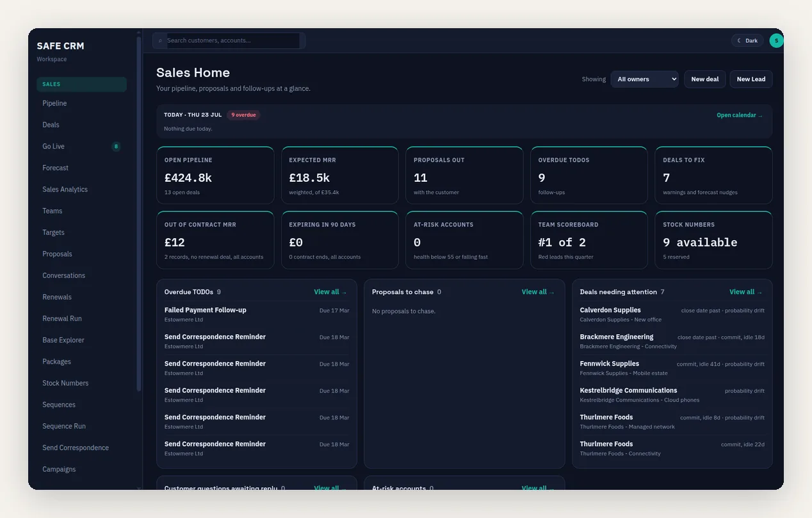Select Stock Numbers in the sidebar

[x=81, y=383]
